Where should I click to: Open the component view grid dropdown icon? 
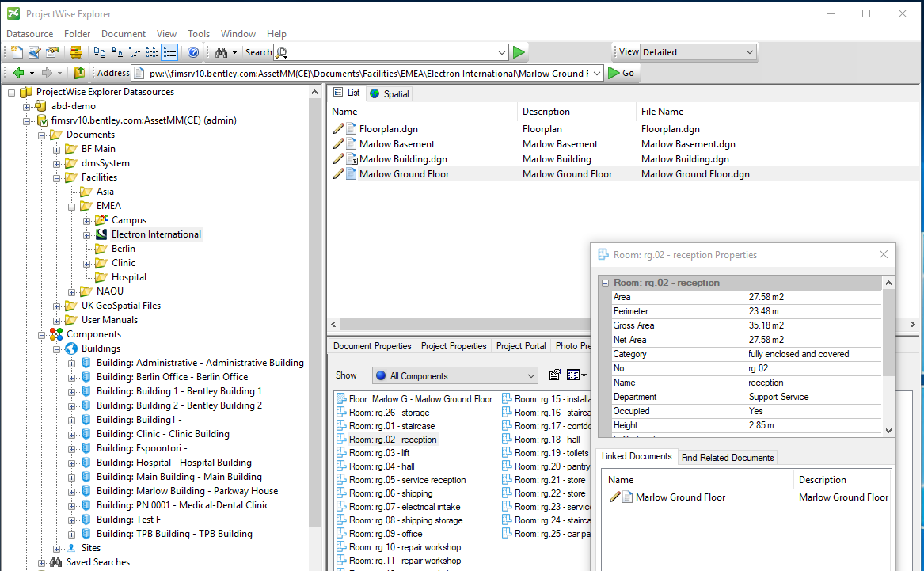click(x=576, y=375)
